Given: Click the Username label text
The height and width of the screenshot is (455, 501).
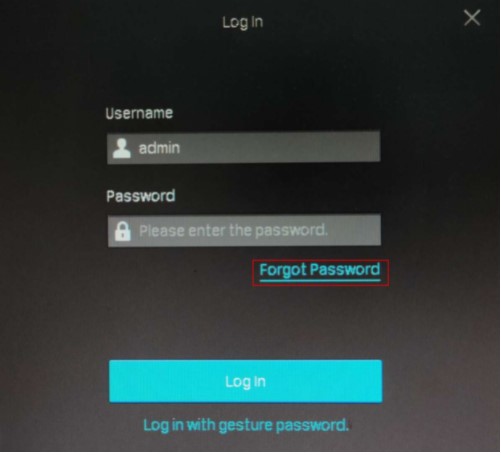Looking at the screenshot, I should point(139,113).
